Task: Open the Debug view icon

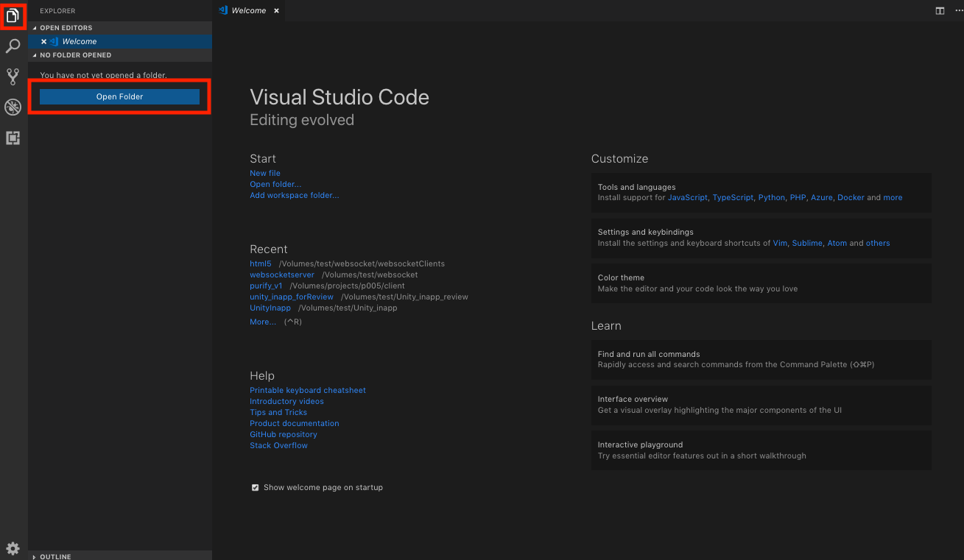Action: point(13,107)
